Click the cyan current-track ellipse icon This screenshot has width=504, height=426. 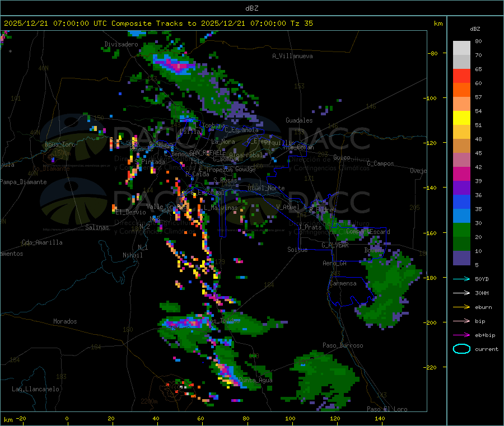tap(461, 349)
